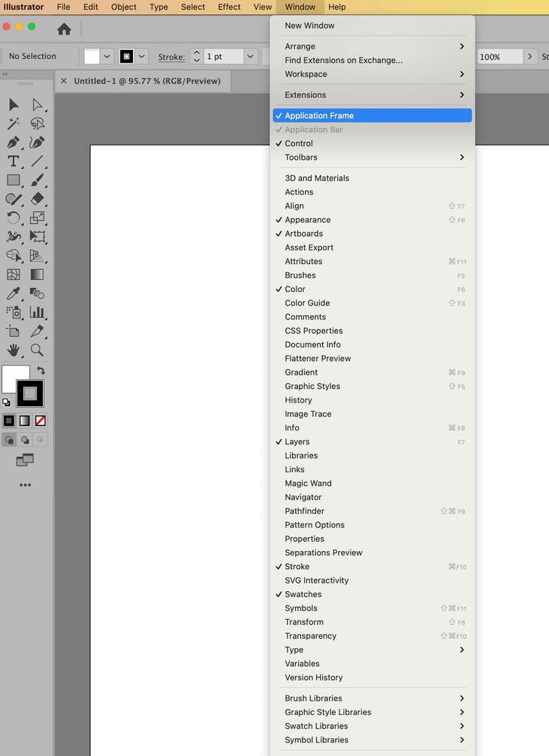Expand the Toolbars submenu
Viewport: 549px width, 756px height.
pyautogui.click(x=372, y=157)
